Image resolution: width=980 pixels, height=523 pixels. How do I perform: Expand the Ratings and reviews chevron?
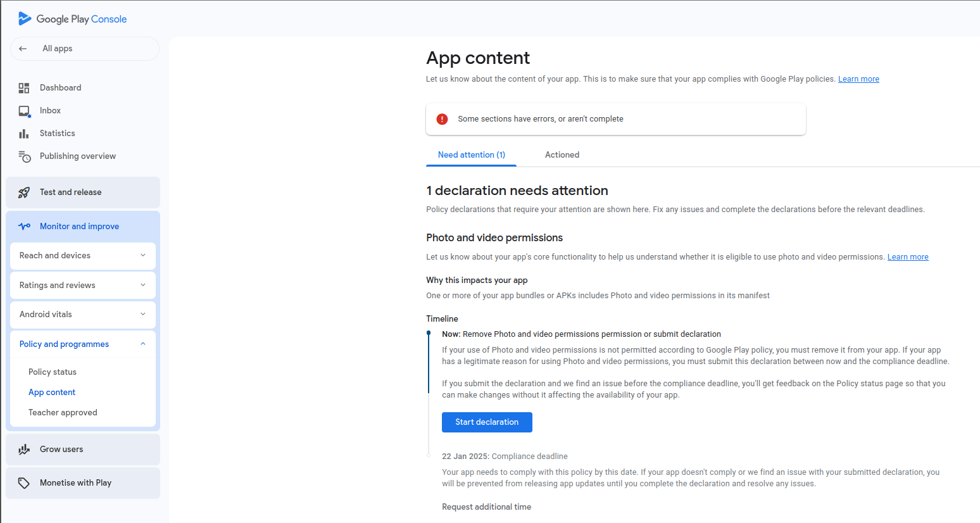coord(142,286)
